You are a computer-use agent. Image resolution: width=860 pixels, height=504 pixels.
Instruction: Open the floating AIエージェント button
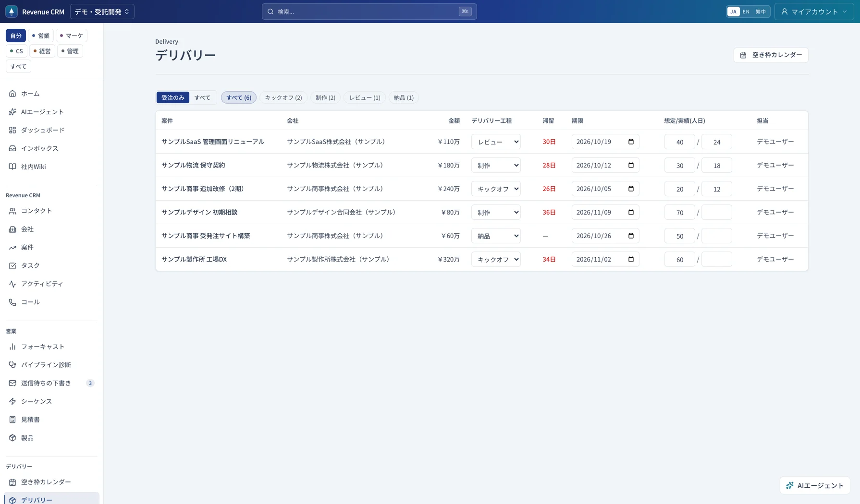(x=815, y=486)
